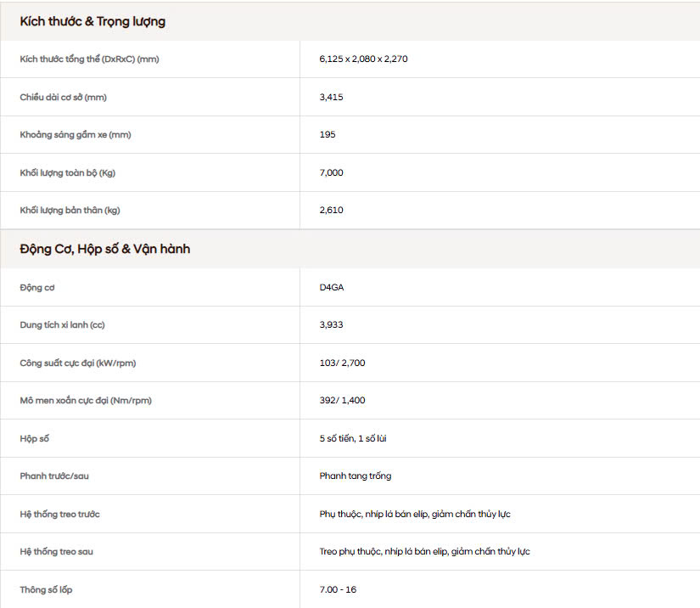
Task: Click the 'Động Cơ, Hộp số & Vận hành' header
Action: pyautogui.click(x=105, y=249)
